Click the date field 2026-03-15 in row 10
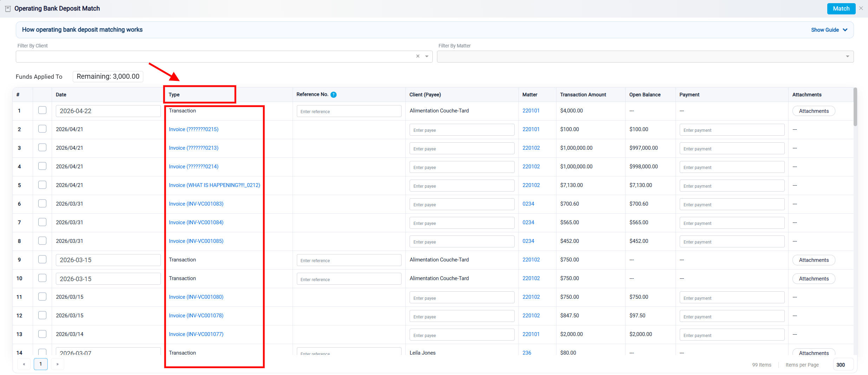This screenshot has height=375, width=868. (108, 279)
